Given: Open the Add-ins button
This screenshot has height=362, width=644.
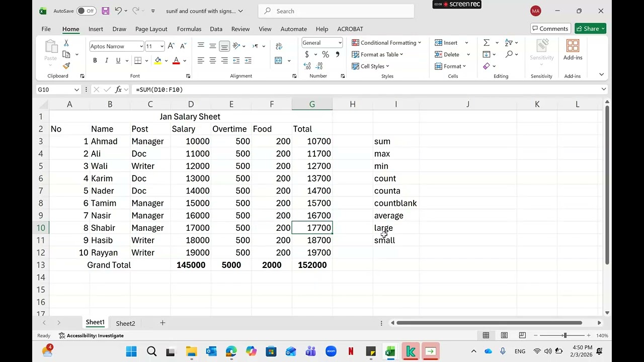Looking at the screenshot, I should (x=573, y=50).
